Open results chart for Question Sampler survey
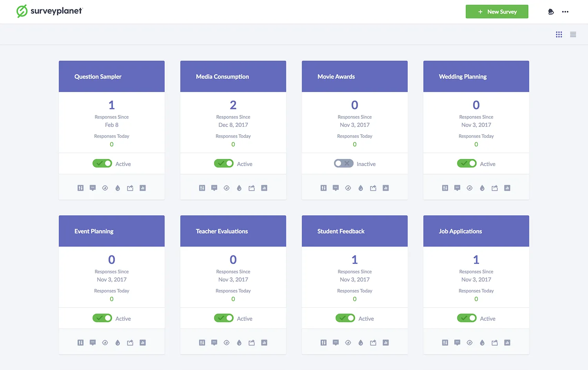This screenshot has height=370, width=588. [x=143, y=188]
